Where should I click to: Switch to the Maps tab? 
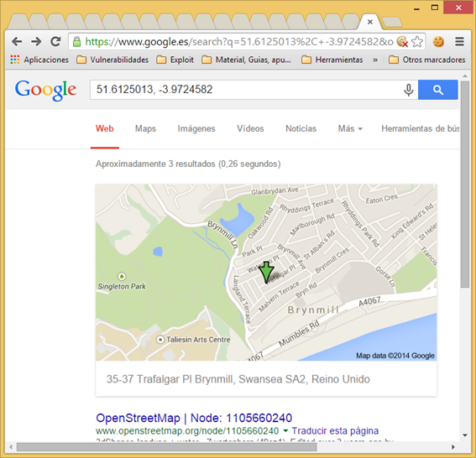coord(145,128)
